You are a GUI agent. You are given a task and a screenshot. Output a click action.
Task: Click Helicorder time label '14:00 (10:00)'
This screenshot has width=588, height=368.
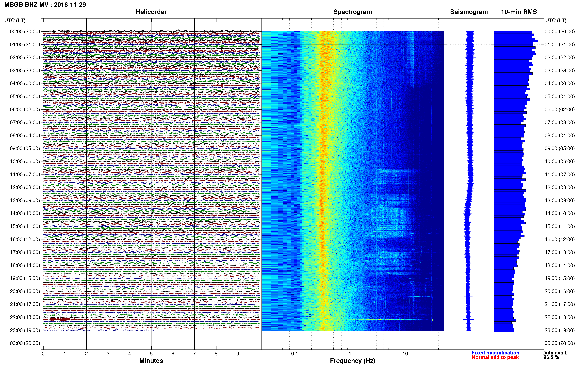(25, 213)
